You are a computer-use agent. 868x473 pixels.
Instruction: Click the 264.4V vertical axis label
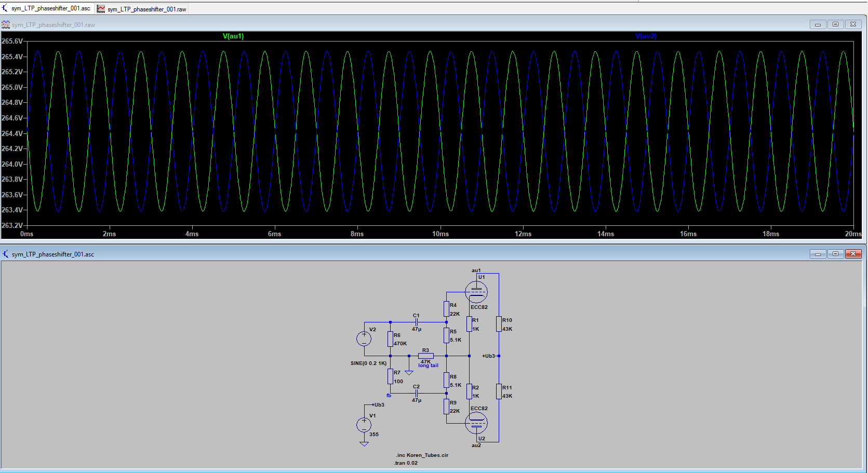pos(12,133)
